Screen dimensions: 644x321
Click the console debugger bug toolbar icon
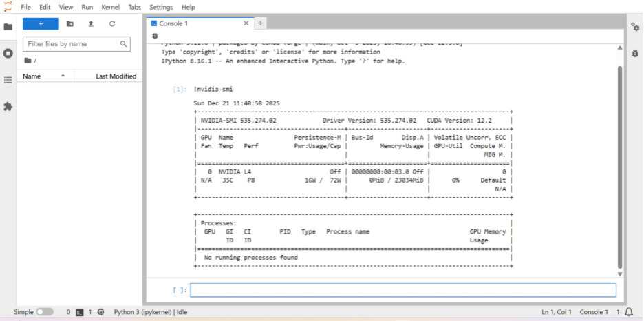(x=155, y=37)
